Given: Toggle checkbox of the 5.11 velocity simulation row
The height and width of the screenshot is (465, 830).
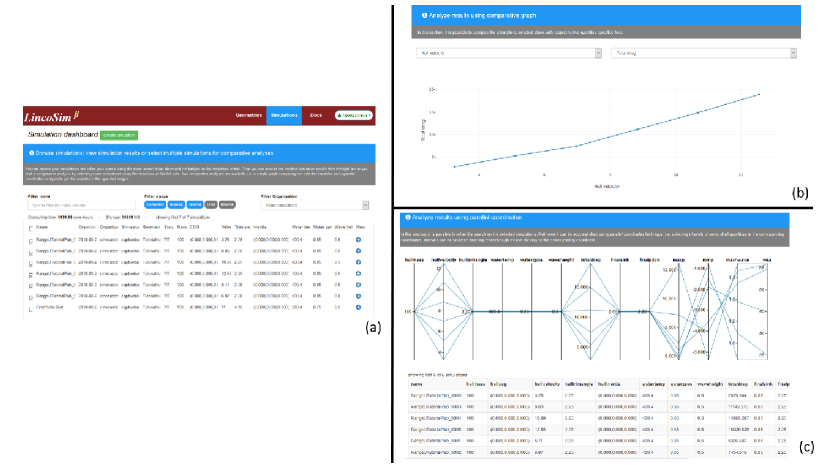Looking at the screenshot, I should click(x=31, y=287).
